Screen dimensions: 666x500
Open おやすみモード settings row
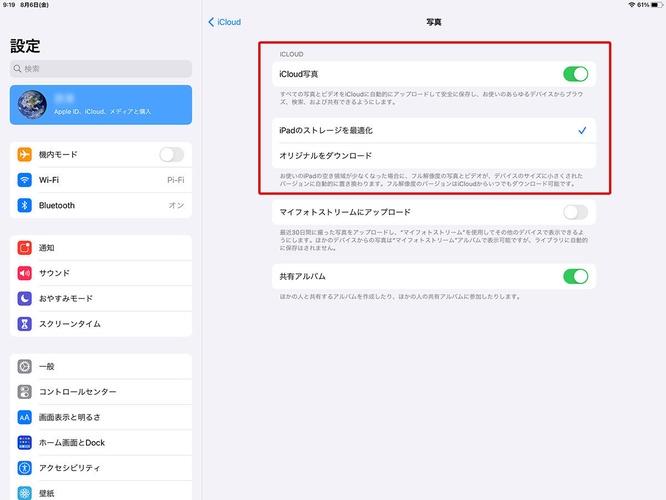[x=101, y=298]
